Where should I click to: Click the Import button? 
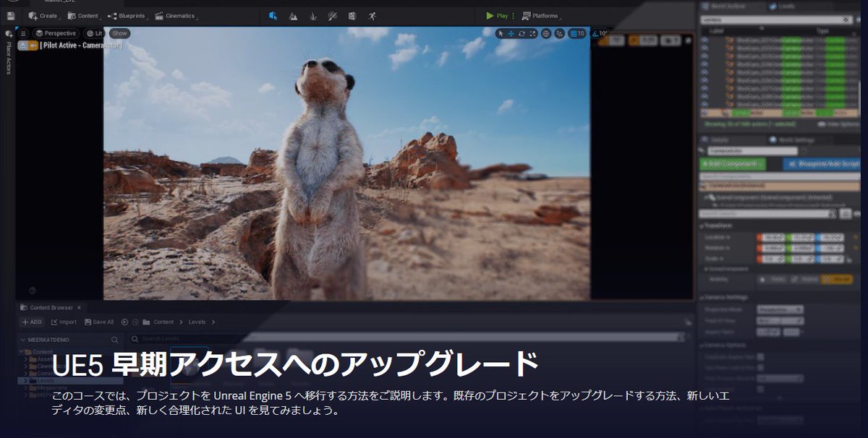63,322
